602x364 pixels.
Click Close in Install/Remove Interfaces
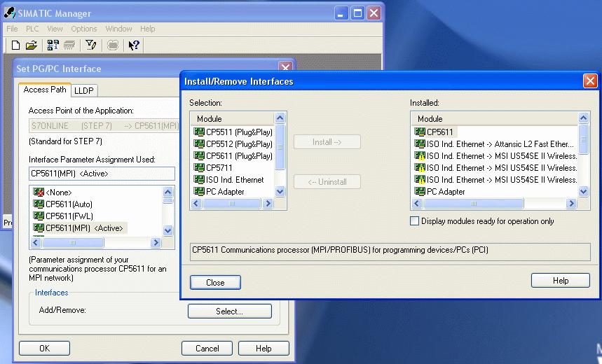click(x=215, y=283)
